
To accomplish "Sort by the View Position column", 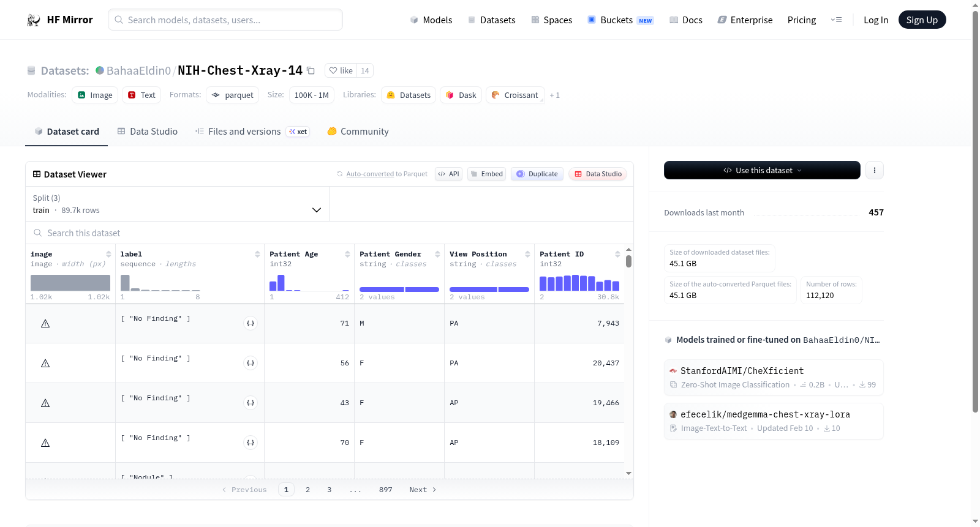I will coord(527,254).
